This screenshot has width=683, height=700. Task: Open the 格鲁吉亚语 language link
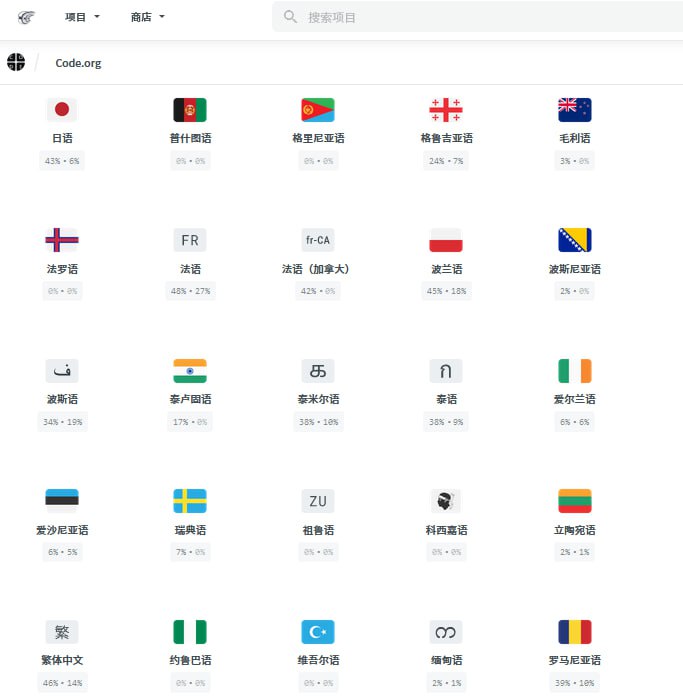pos(446,138)
